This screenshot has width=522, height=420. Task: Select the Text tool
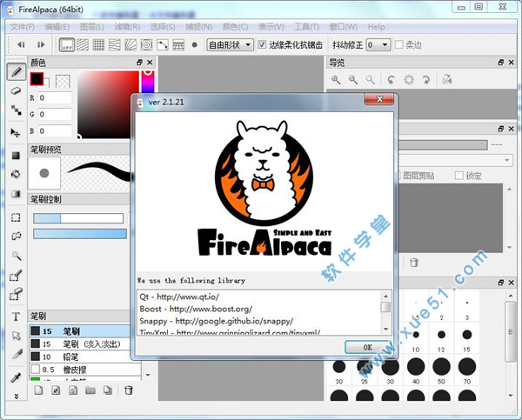(16, 317)
